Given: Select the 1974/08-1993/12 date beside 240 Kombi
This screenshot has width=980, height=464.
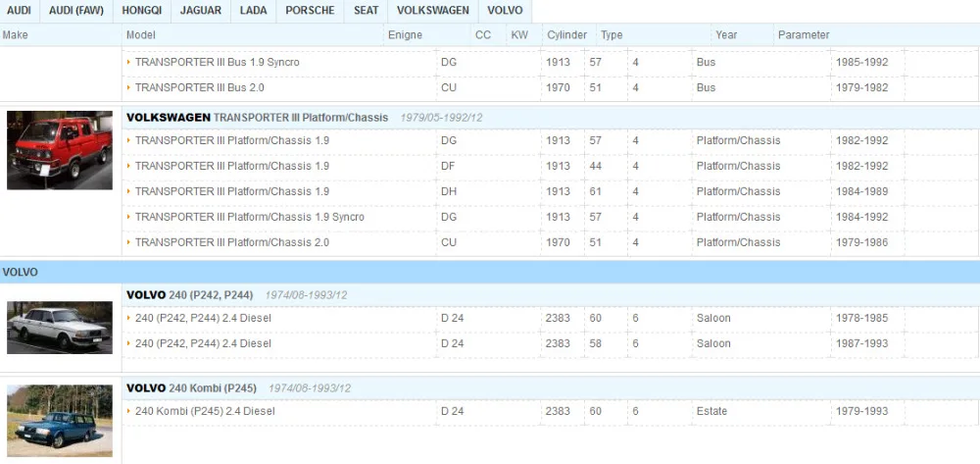Looking at the screenshot, I should tap(310, 388).
